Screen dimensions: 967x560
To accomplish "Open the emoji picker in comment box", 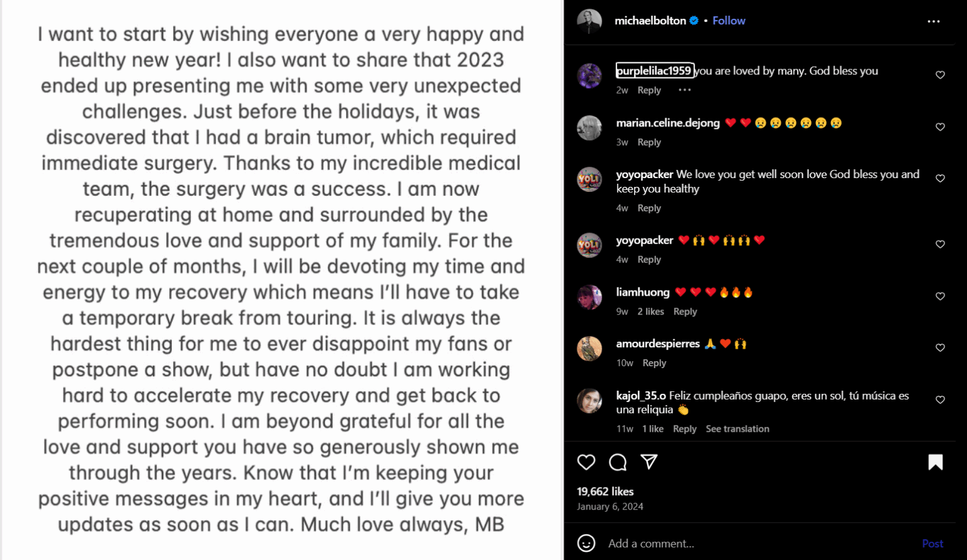I will click(586, 543).
